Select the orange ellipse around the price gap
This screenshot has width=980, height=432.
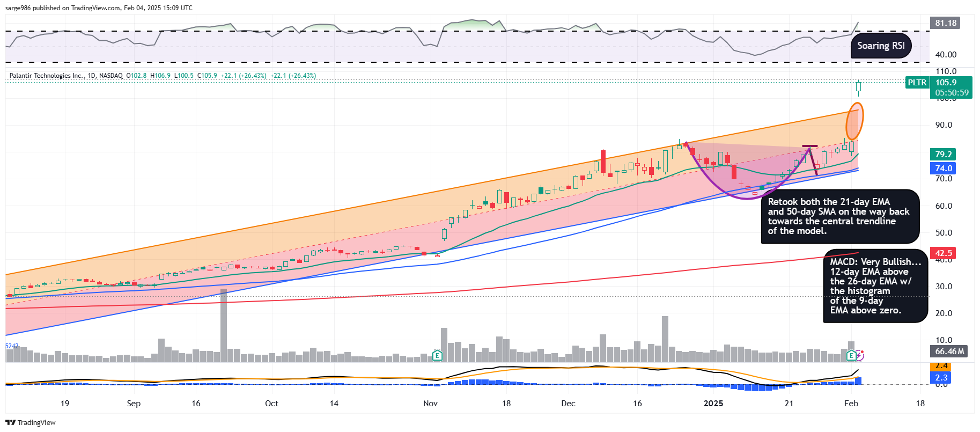pos(854,123)
